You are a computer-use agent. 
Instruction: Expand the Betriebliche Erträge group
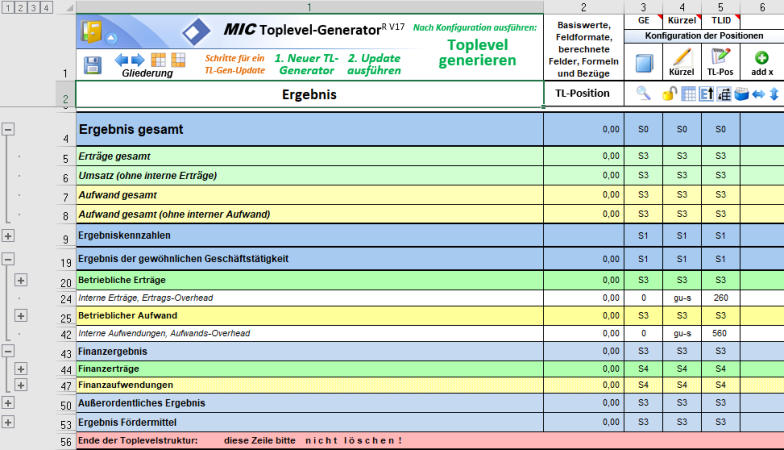[21, 280]
